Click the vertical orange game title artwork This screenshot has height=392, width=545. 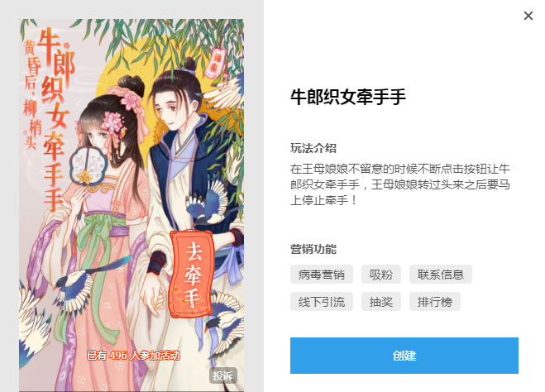[55, 119]
